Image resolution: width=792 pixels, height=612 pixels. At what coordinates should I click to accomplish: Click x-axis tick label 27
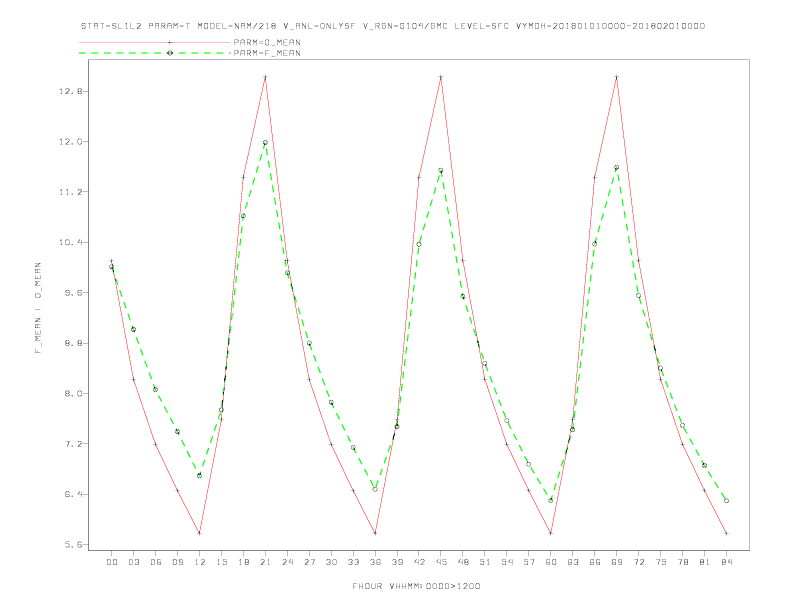(309, 562)
